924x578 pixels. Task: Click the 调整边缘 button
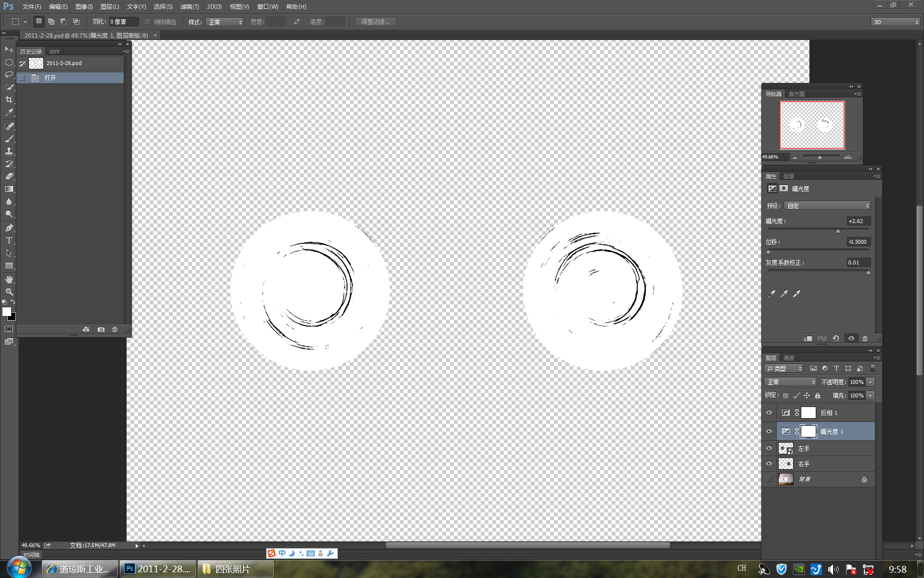tap(375, 22)
